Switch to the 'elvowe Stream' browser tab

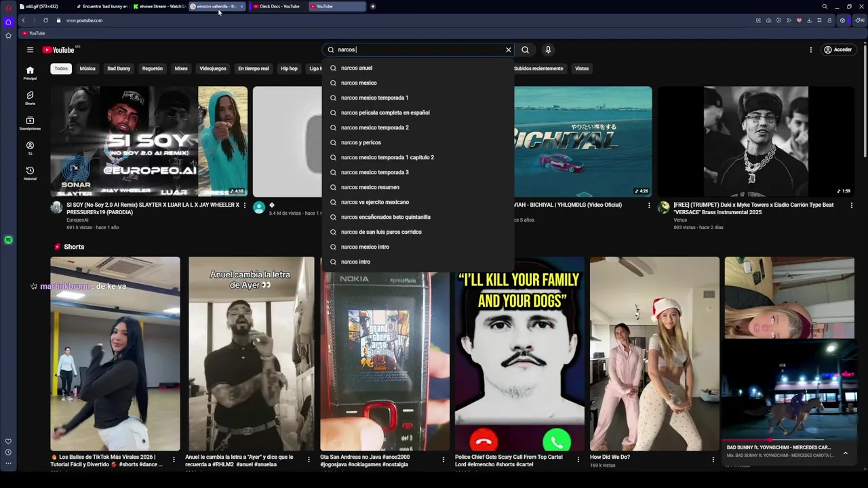click(159, 6)
